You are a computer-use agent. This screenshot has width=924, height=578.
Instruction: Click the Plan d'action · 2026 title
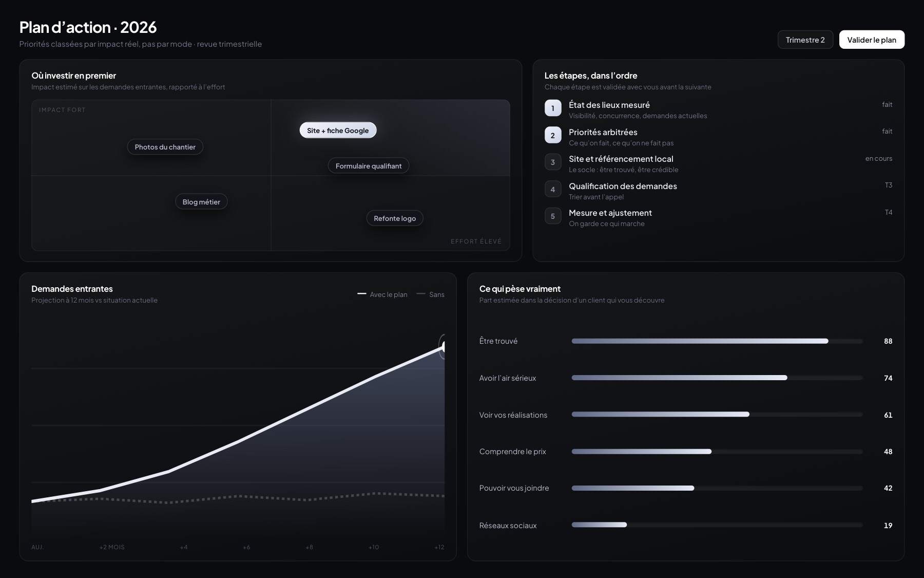[x=88, y=27]
